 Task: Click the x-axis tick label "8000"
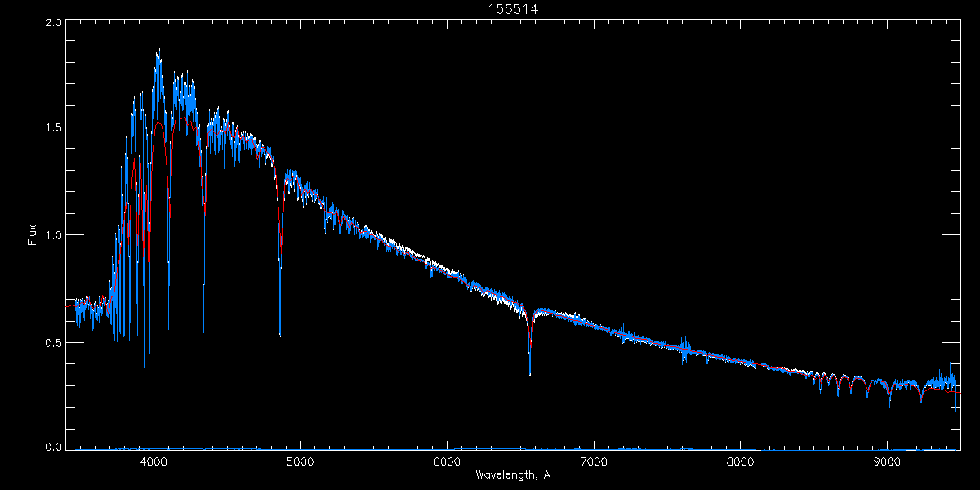740,461
